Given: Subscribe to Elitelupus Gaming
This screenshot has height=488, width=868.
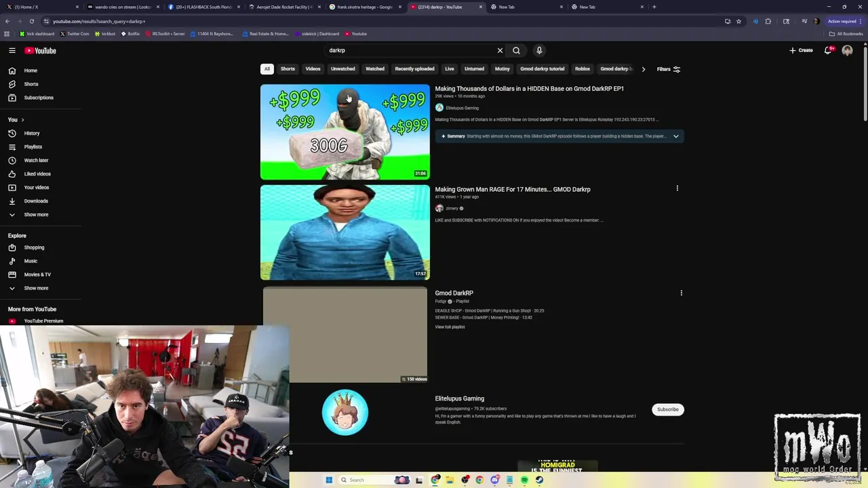Looking at the screenshot, I should [x=667, y=409].
